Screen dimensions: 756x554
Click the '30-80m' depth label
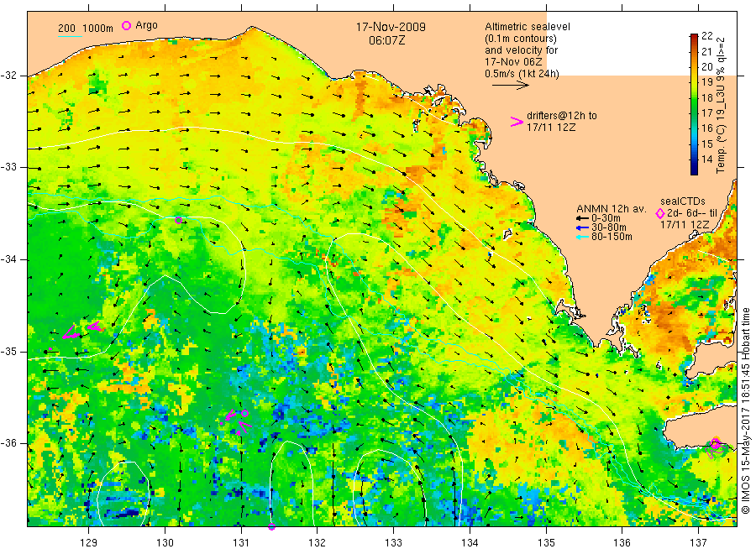pyautogui.click(x=609, y=227)
